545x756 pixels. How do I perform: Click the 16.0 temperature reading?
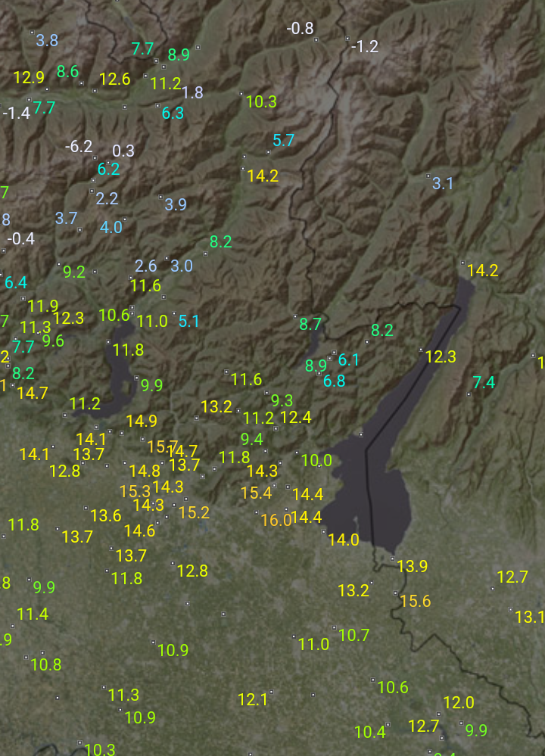pos(276,520)
